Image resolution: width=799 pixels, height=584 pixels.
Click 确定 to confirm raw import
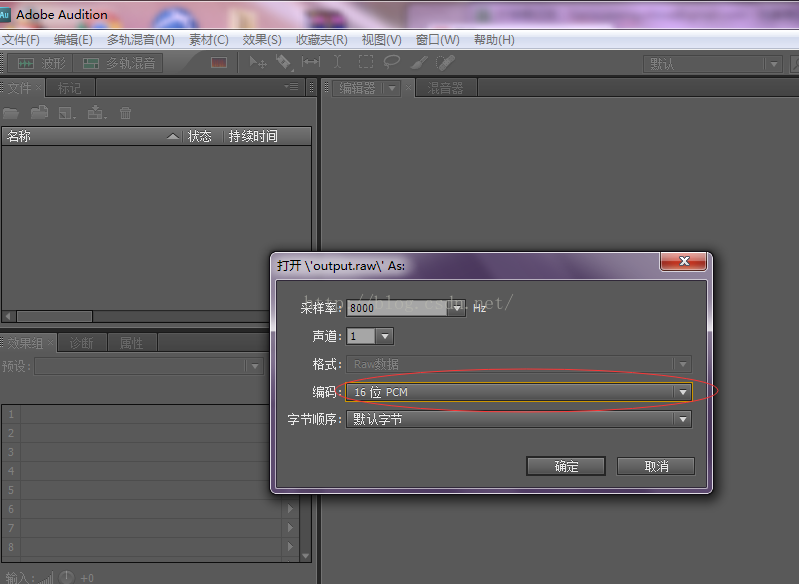click(x=566, y=466)
